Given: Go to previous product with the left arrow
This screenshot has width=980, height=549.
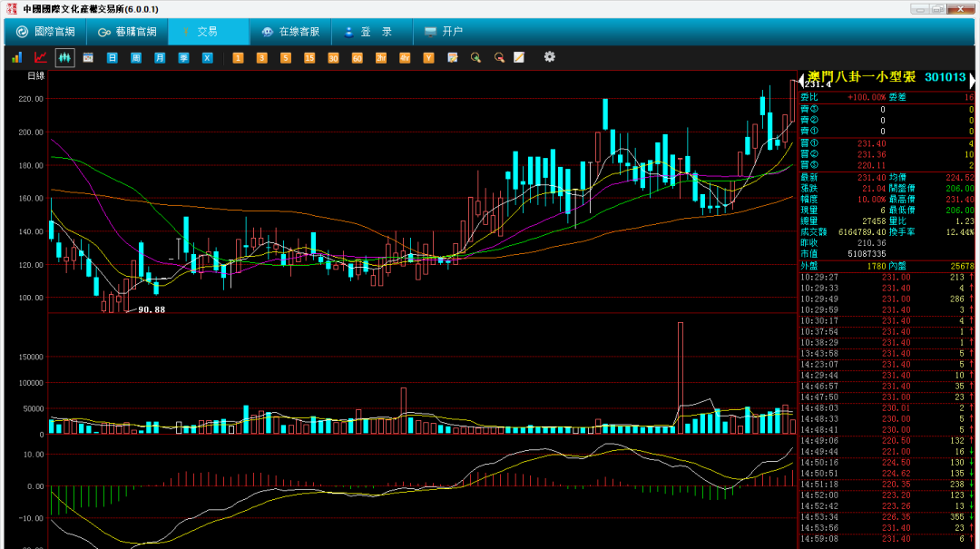Looking at the screenshot, I should click(801, 81).
